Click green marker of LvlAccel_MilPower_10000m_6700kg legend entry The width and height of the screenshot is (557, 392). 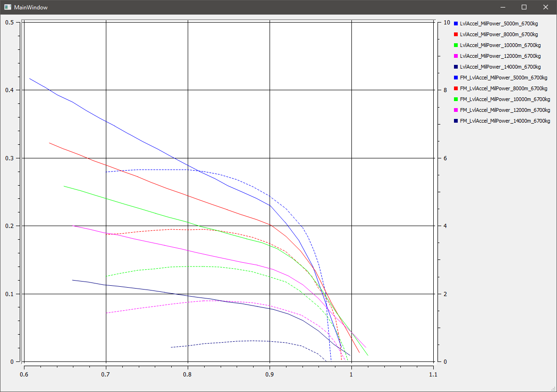point(456,45)
